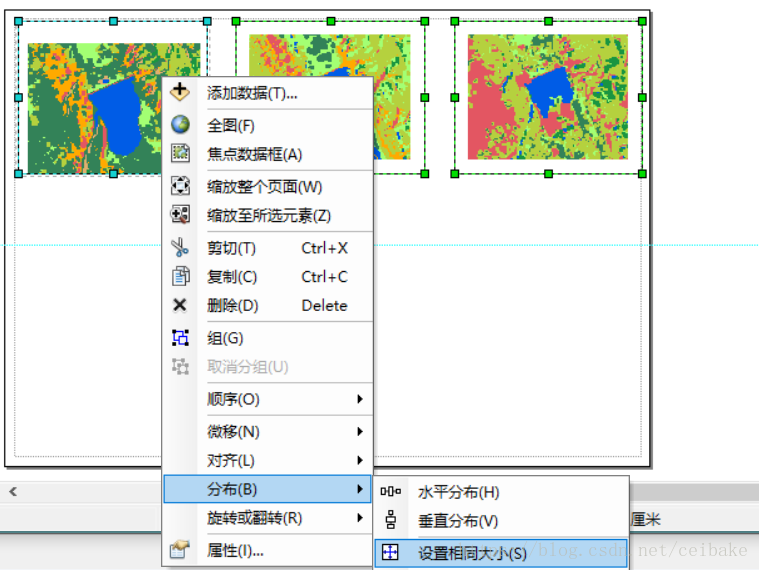Click the 焦点数据框 icon

(180, 153)
